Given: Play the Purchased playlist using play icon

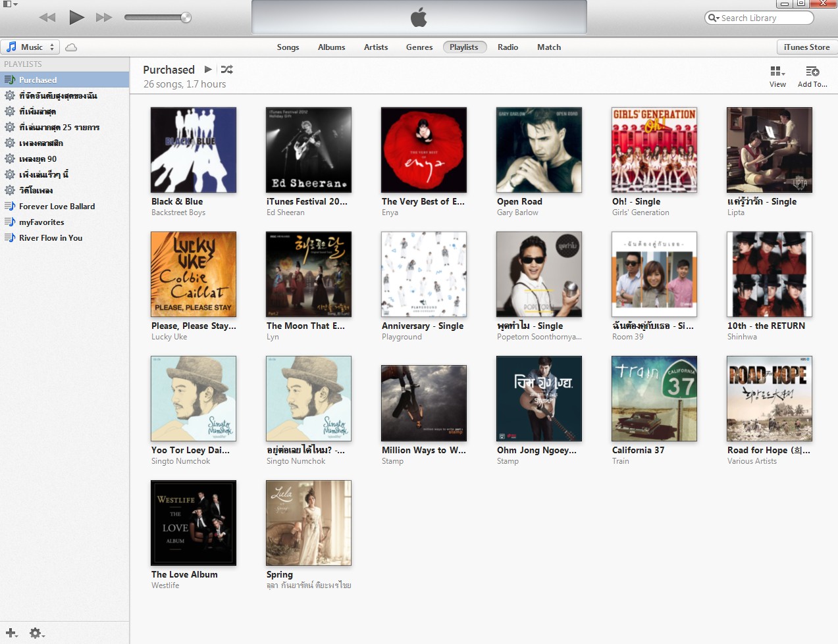Looking at the screenshot, I should 208,69.
